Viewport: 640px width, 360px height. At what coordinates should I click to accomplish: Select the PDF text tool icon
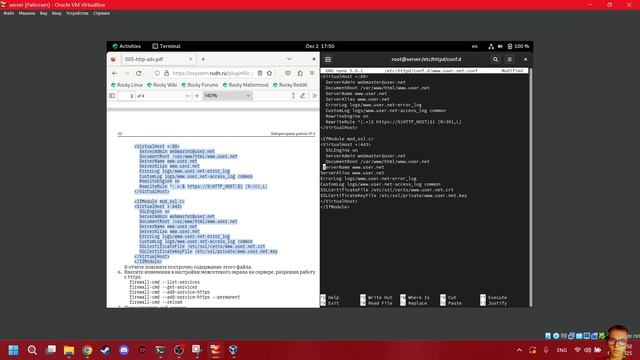pos(293,96)
